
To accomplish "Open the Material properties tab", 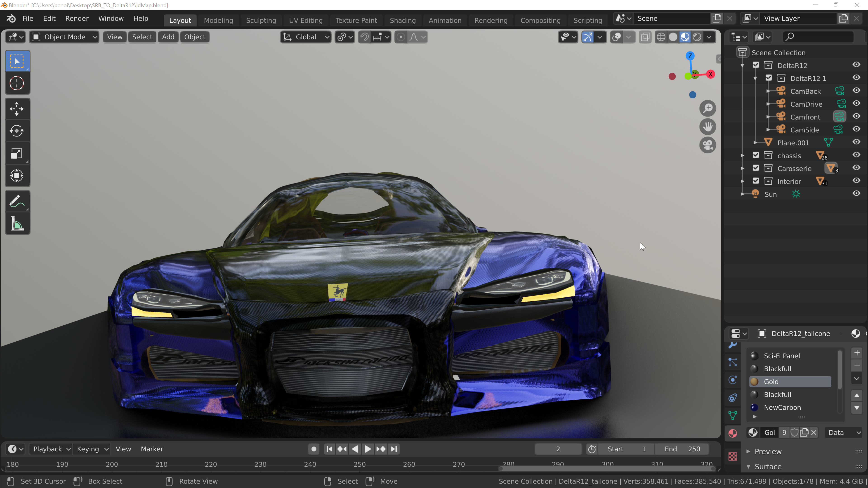I will [733, 433].
